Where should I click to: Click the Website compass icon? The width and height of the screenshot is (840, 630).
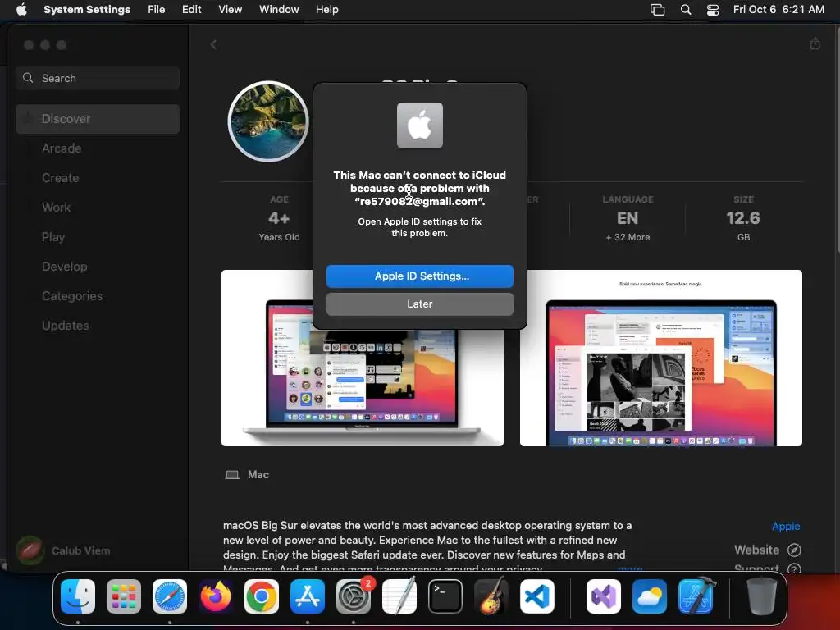point(794,550)
